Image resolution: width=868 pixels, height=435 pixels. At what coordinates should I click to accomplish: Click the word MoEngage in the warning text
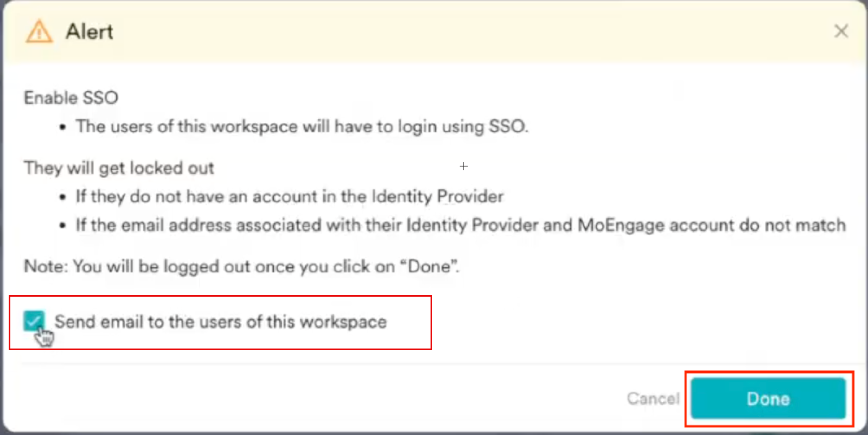tap(621, 225)
